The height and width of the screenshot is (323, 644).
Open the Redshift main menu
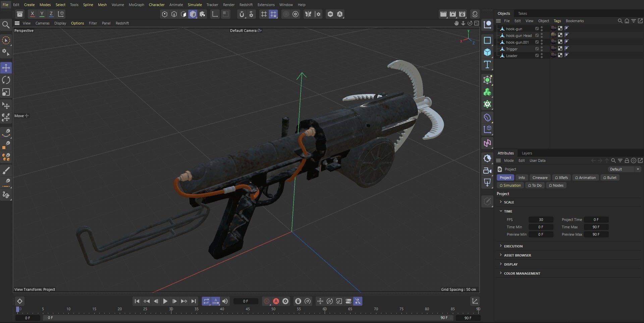[x=246, y=5]
